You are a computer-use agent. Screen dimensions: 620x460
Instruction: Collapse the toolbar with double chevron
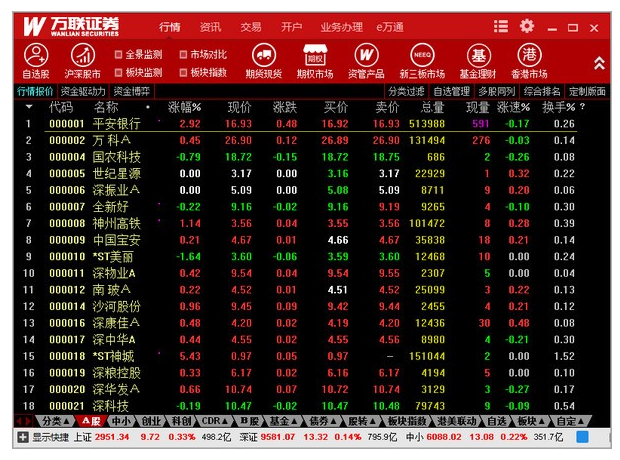(x=599, y=63)
